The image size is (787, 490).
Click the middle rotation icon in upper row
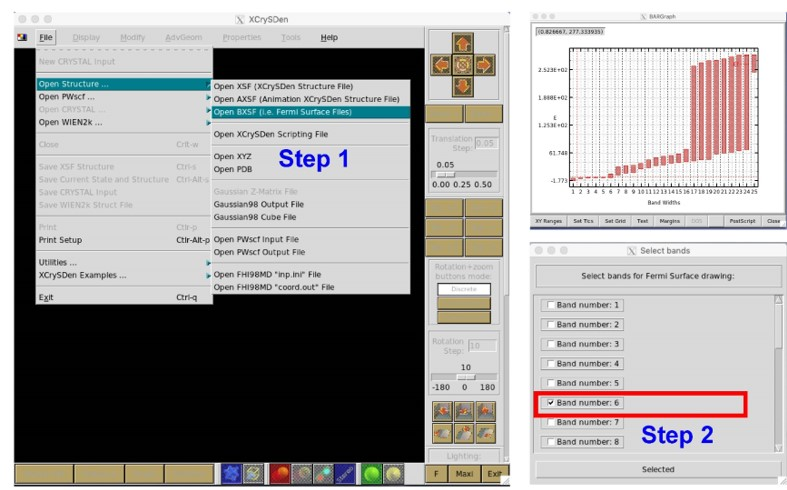point(464,411)
